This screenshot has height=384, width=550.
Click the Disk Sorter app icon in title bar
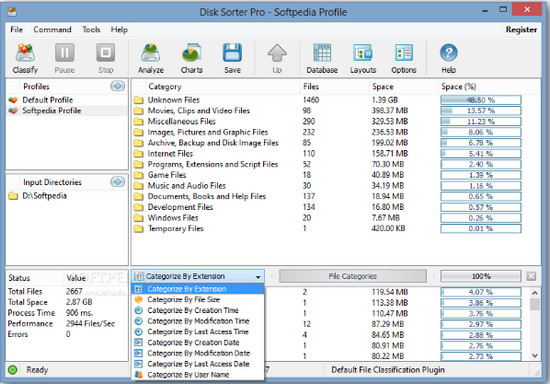12,12
